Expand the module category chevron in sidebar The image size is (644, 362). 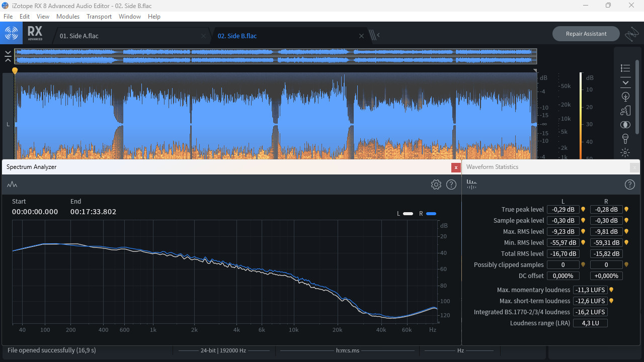[x=625, y=82]
